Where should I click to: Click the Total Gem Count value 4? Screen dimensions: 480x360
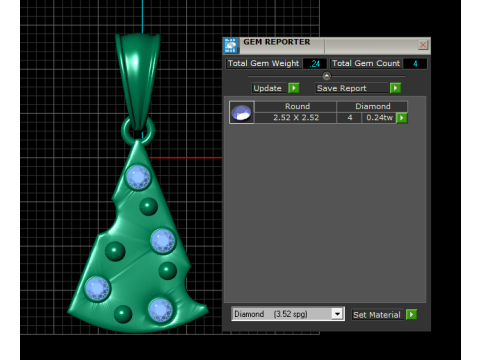415,64
